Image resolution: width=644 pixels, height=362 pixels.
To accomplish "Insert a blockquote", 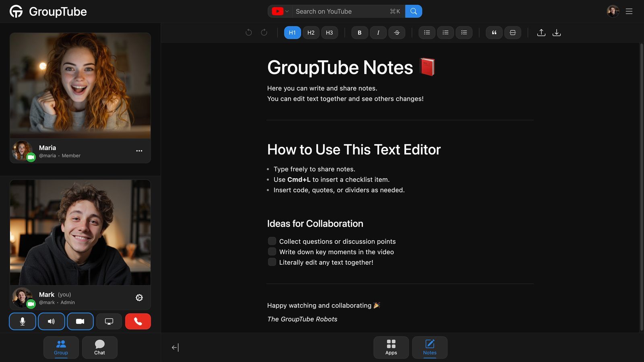I will click(x=494, y=33).
